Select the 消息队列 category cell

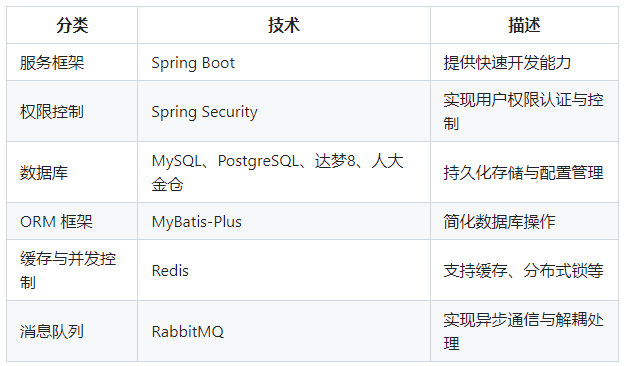(x=72, y=331)
